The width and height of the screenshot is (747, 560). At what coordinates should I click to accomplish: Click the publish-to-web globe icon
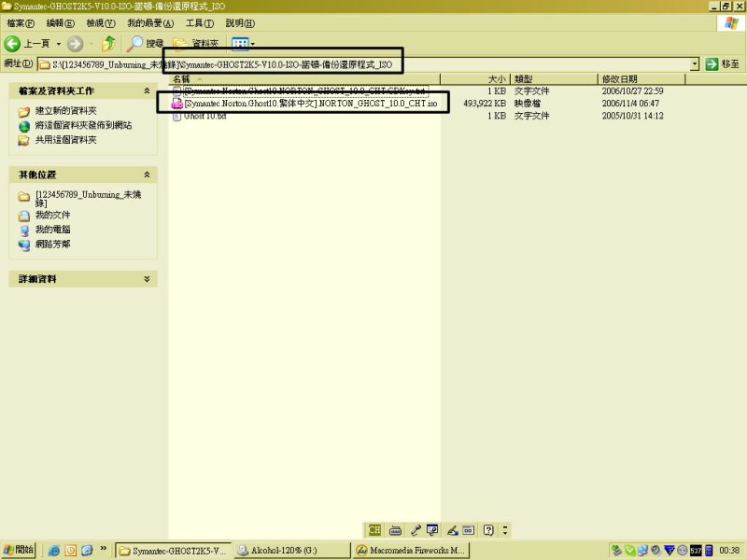(x=24, y=126)
